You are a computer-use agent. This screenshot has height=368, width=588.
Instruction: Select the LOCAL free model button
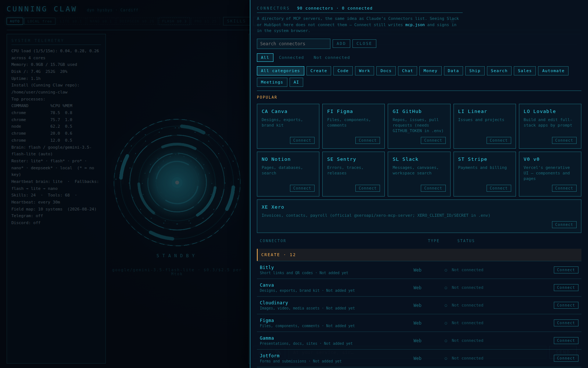point(40,21)
